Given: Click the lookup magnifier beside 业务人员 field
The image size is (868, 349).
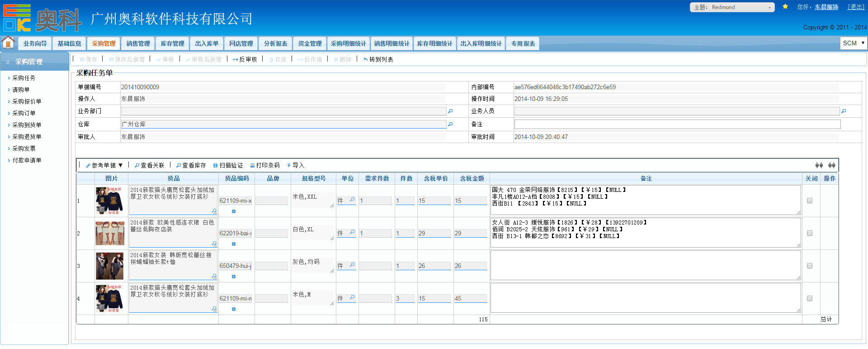Looking at the screenshot, I should (x=844, y=111).
